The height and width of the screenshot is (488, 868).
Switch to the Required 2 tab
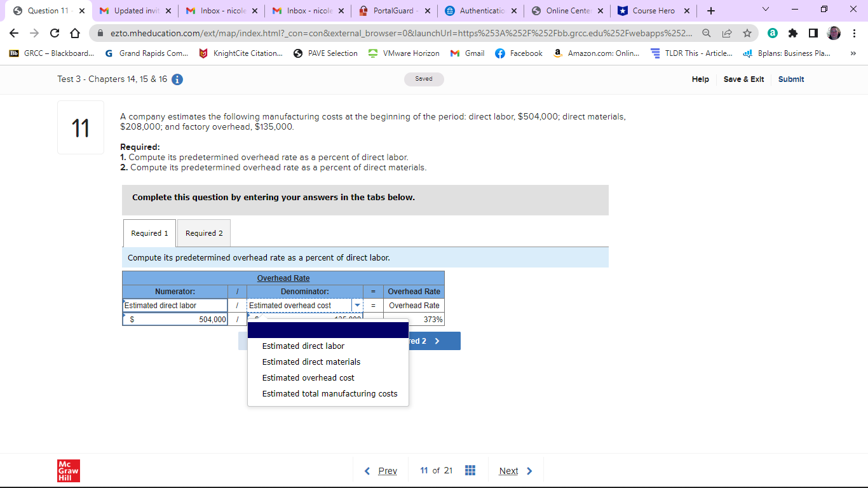pos(203,233)
